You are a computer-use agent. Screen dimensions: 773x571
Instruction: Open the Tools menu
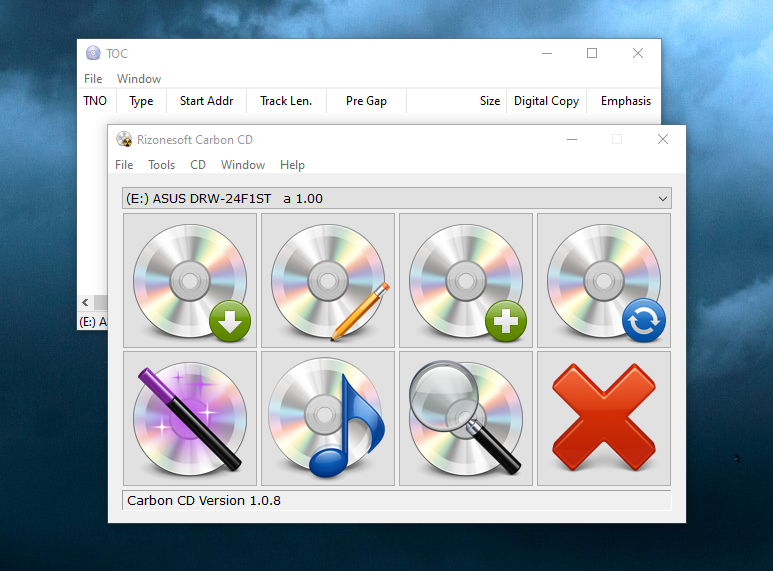coord(162,165)
